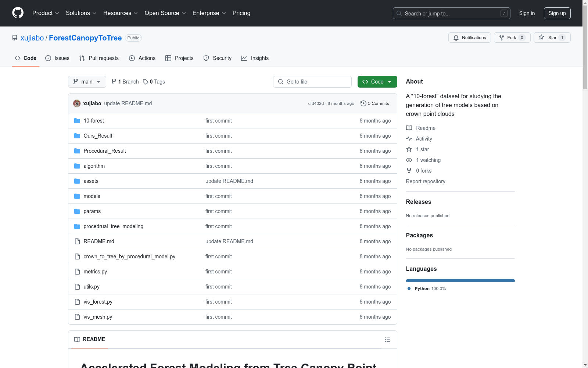588x368 pixels.
Task: Select the Code repository tab
Action: coord(26,58)
